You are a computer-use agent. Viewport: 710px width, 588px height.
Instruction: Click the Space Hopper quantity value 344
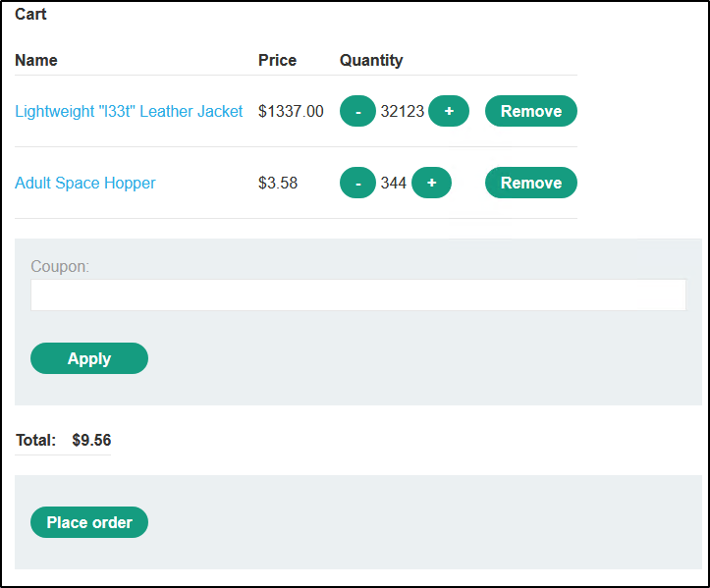(x=394, y=183)
